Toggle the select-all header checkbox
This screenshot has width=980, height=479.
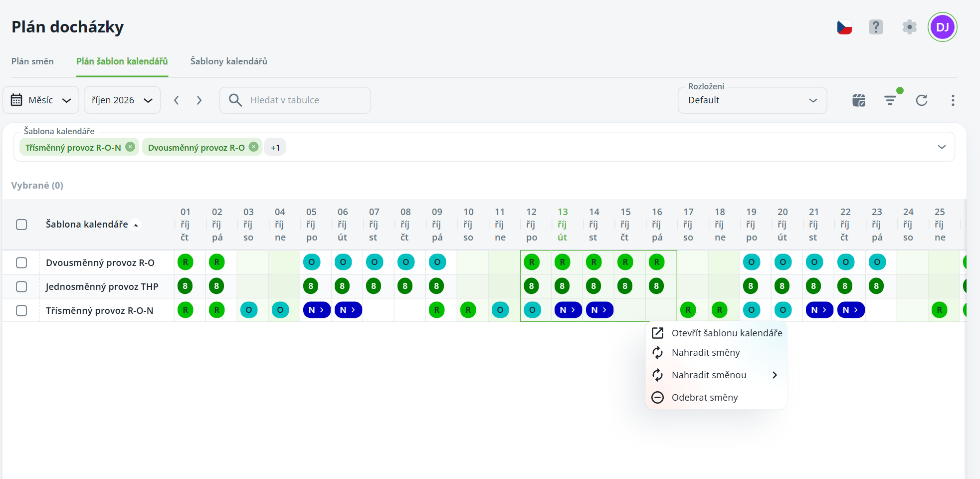click(21, 225)
